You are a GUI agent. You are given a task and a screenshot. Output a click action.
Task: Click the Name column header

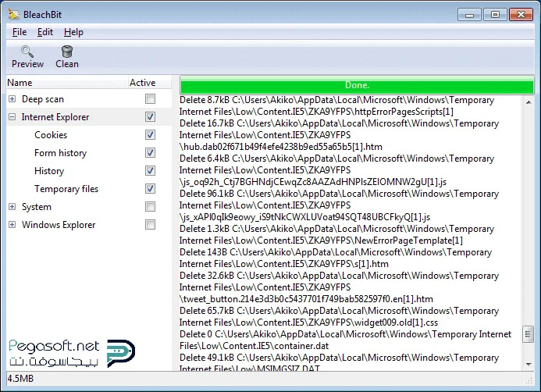(x=67, y=83)
